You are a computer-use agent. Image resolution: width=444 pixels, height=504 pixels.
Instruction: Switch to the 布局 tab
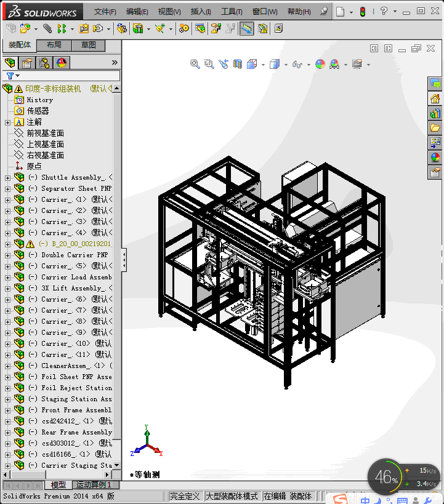54,45
